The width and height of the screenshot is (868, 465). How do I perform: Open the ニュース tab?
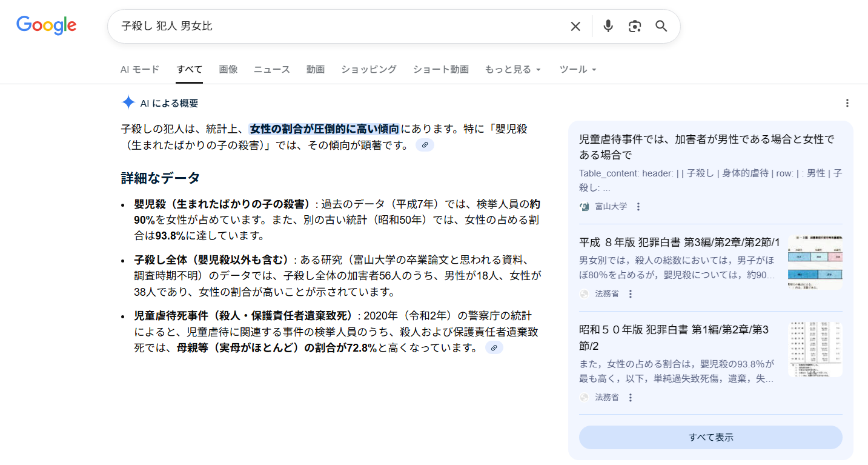272,69
